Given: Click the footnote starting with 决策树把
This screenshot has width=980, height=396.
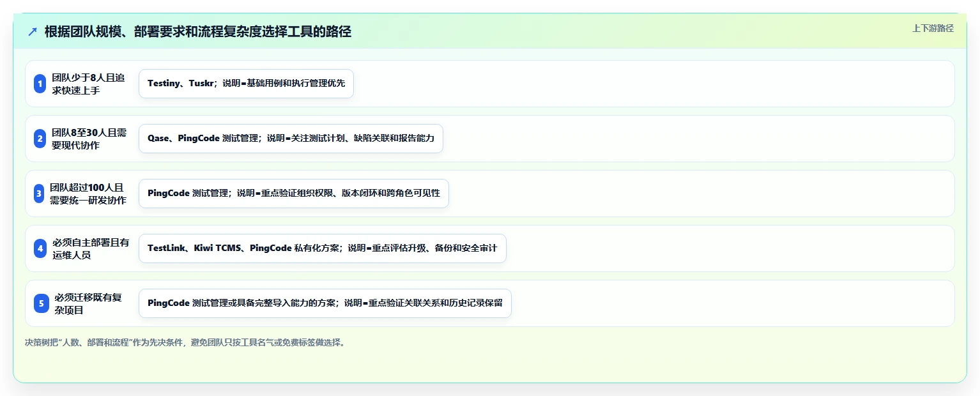Looking at the screenshot, I should click(x=186, y=342).
